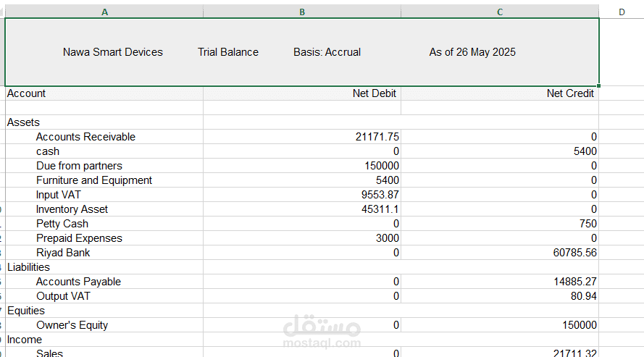The width and height of the screenshot is (644, 357).
Task: Select the 'Sales' account cell
Action: coord(104,353)
